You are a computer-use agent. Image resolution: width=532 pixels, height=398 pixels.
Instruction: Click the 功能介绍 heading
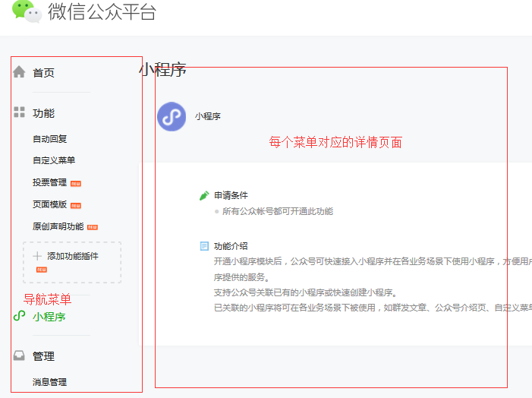coord(231,246)
